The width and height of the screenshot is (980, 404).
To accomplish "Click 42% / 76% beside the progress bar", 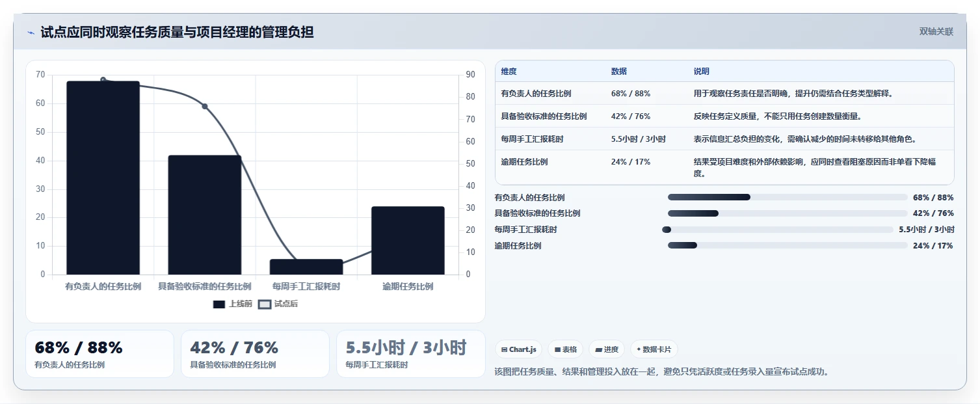I will [x=933, y=213].
